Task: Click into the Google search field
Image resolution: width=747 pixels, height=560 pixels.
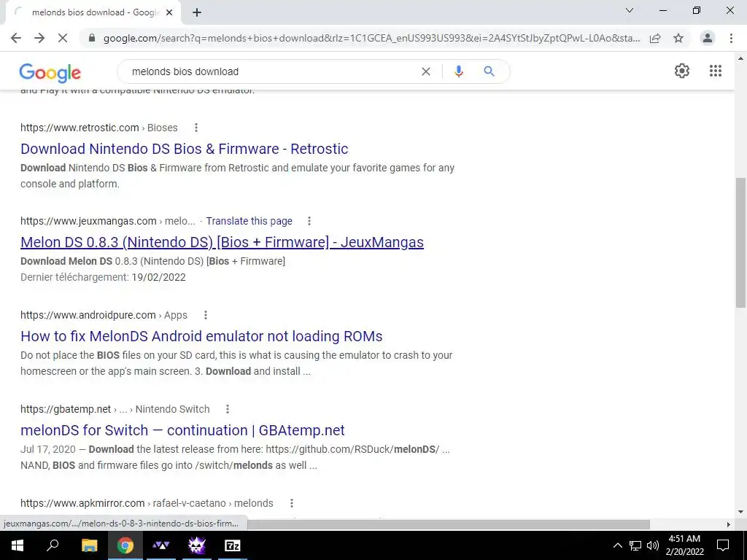Action: tap(271, 71)
